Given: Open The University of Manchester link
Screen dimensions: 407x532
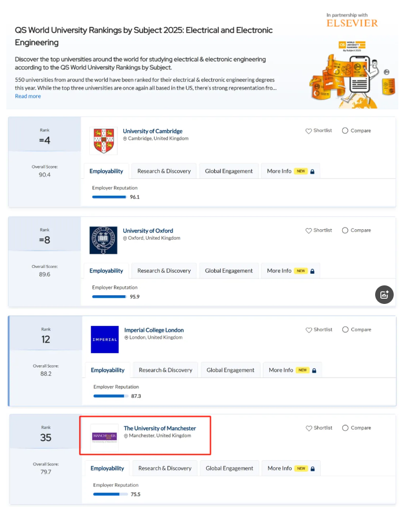Looking at the screenshot, I should 160,428.
